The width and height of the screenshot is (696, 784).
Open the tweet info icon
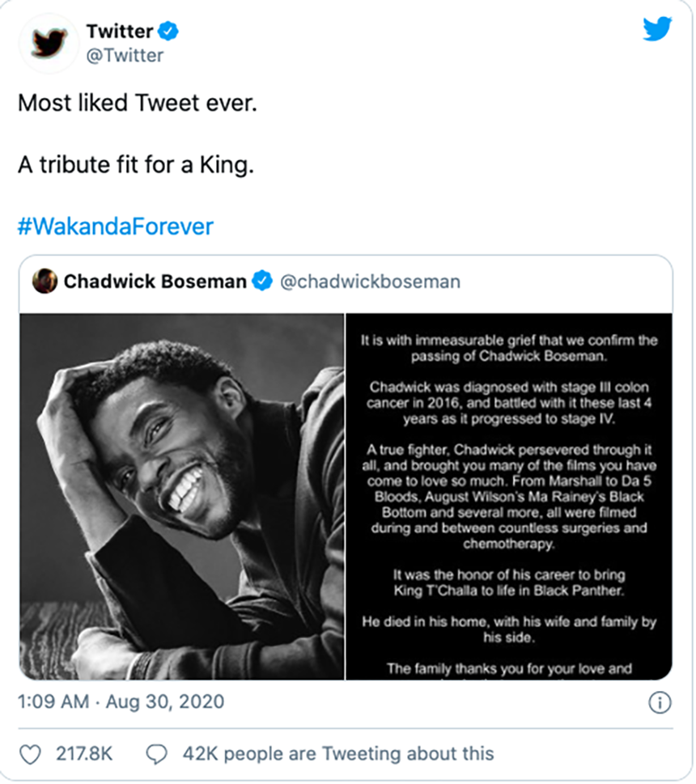coord(660,702)
